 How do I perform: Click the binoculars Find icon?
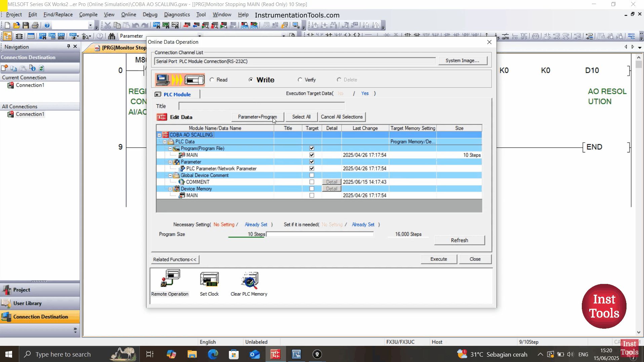(x=112, y=36)
